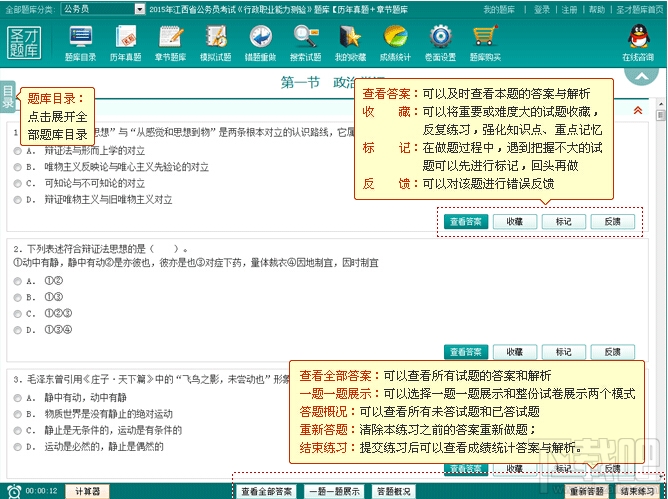Click 收藏 for question 1
This screenshot has height=499, width=668.
pyautogui.click(x=515, y=222)
